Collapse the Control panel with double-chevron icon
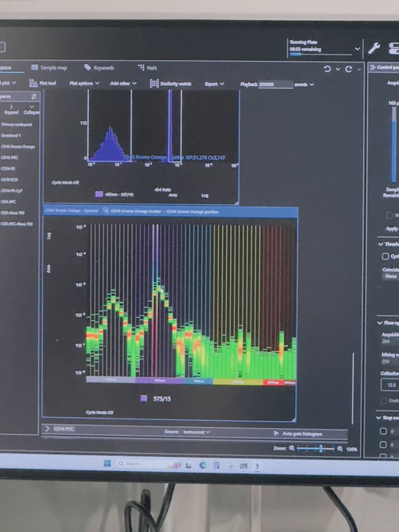Viewport: 399px width, 532px height. tap(372, 67)
